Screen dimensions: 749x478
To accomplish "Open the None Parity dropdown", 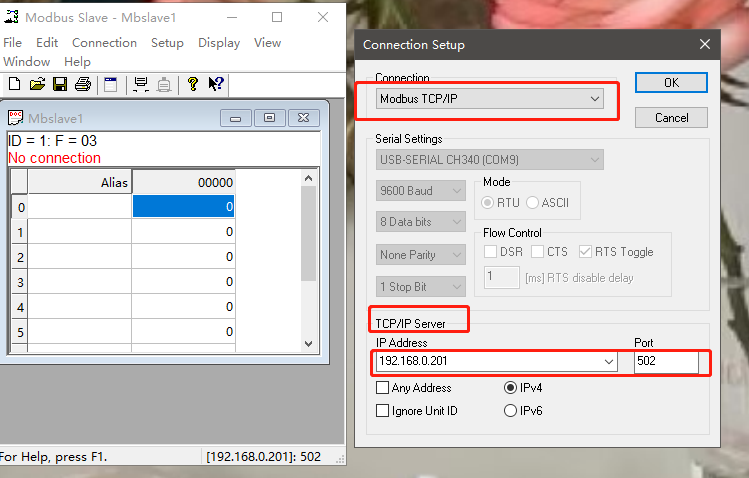I will point(421,255).
